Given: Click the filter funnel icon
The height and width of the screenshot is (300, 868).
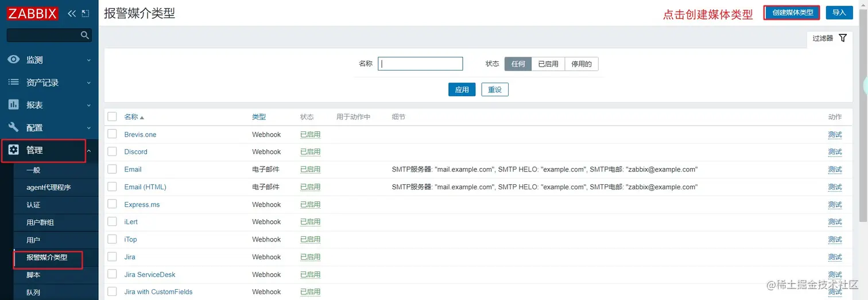Looking at the screenshot, I should tap(843, 38).
